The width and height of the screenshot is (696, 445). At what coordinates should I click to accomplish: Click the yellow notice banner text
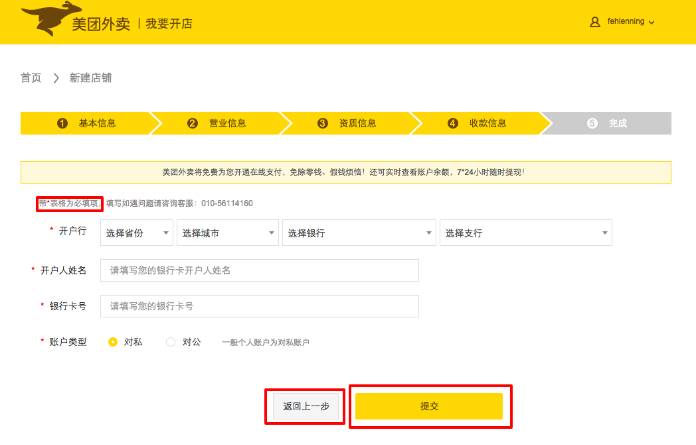344,172
